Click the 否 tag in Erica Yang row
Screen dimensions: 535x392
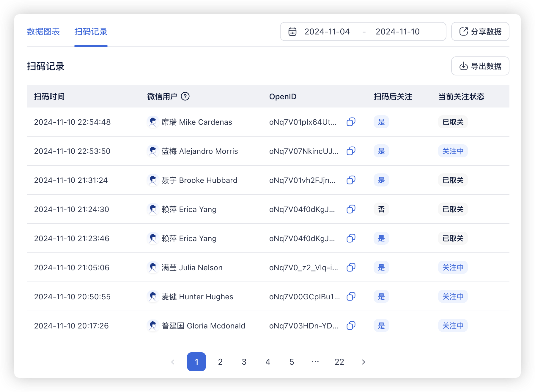tap(381, 209)
